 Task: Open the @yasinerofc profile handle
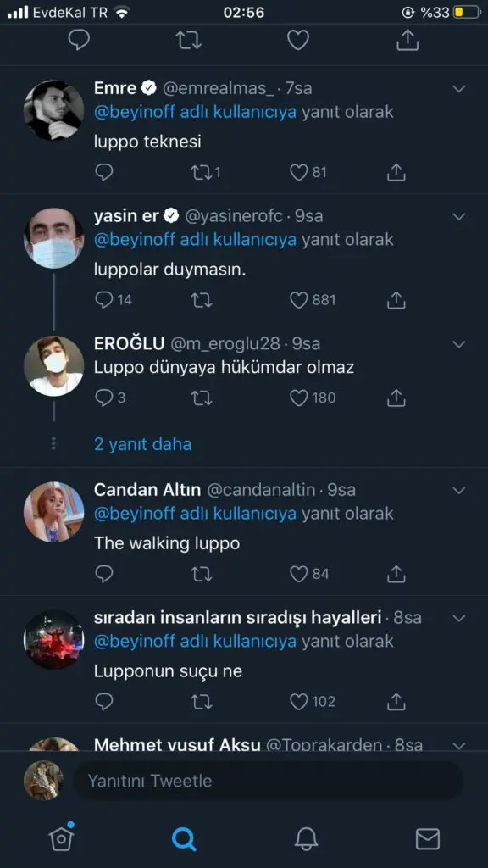[234, 216]
